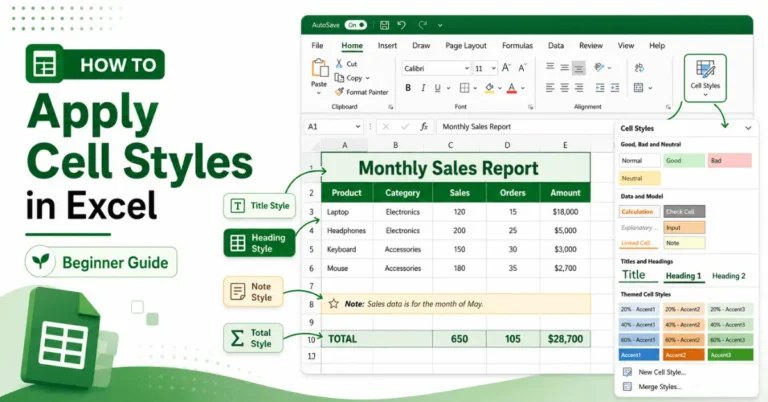Select column C header
The height and width of the screenshot is (402, 768).
pos(451,145)
